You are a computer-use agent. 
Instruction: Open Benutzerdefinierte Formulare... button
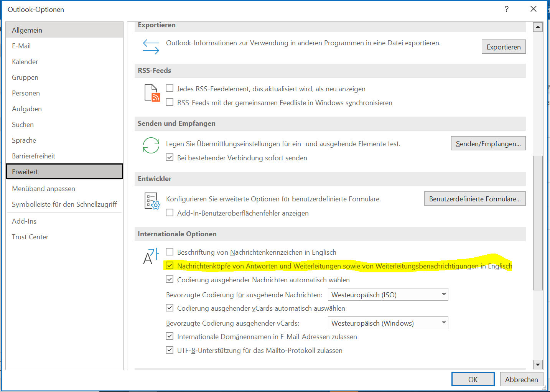[x=475, y=199]
